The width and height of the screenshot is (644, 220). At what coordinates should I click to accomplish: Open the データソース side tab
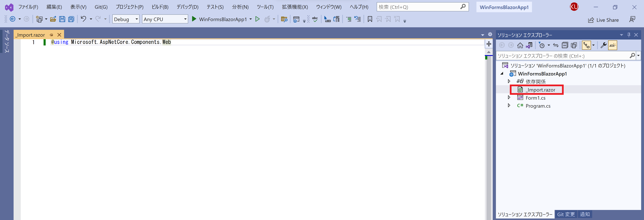click(7, 41)
